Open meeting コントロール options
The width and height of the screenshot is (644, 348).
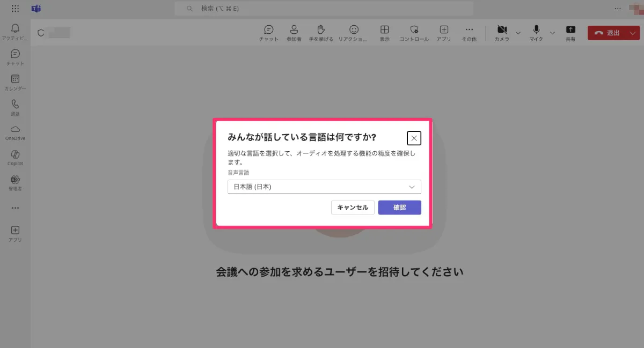point(414,33)
